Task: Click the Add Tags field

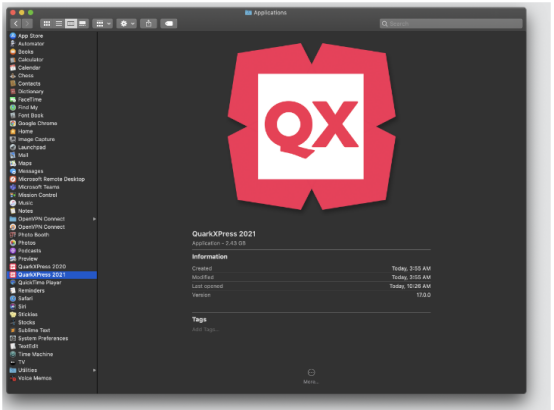Action: (206, 329)
